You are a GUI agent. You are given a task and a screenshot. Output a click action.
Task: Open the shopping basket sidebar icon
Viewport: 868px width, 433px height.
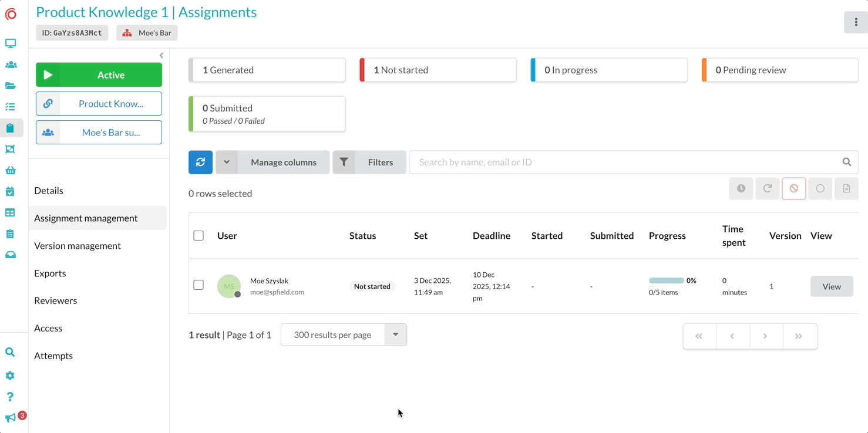(10, 171)
